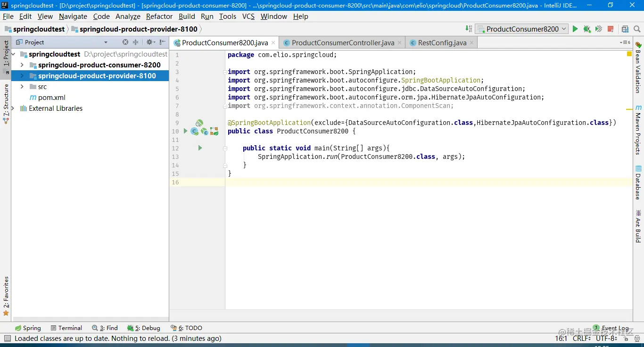Hide the Project tool window

[x=163, y=42]
